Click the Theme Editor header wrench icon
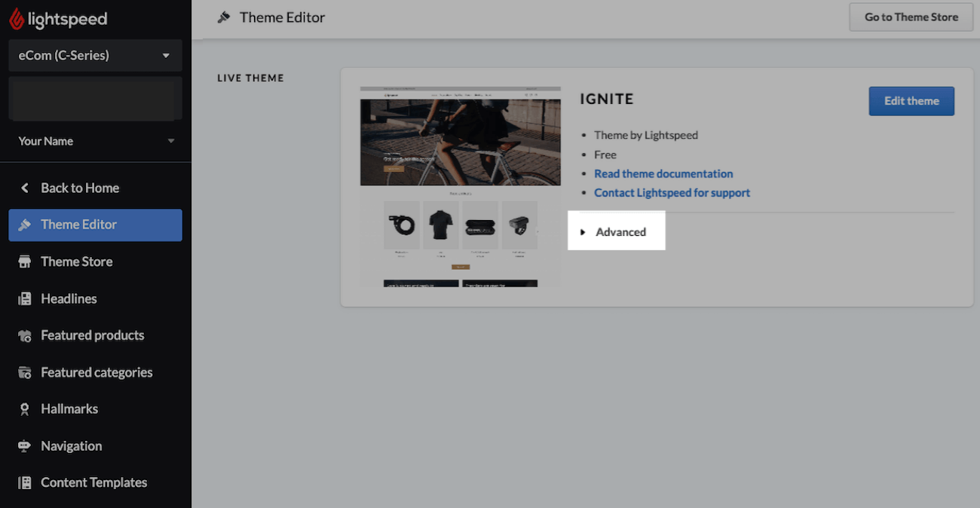Screen dimensions: 980x508 pyautogui.click(x=224, y=17)
